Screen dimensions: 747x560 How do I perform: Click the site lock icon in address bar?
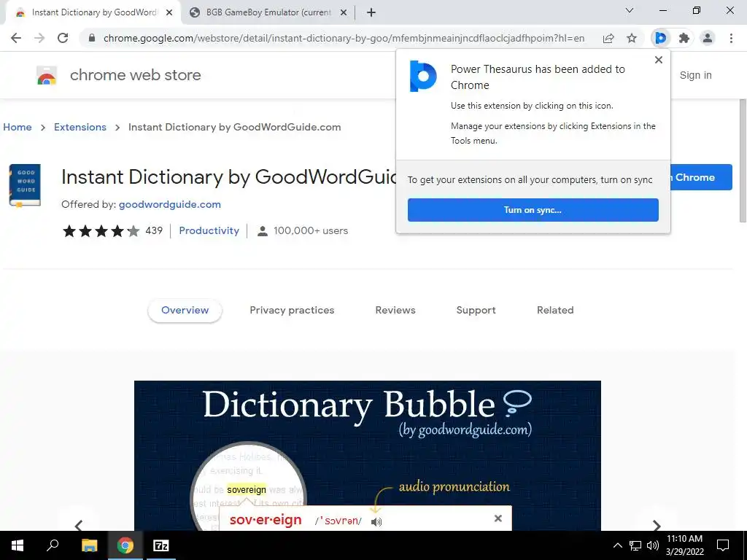pos(92,38)
